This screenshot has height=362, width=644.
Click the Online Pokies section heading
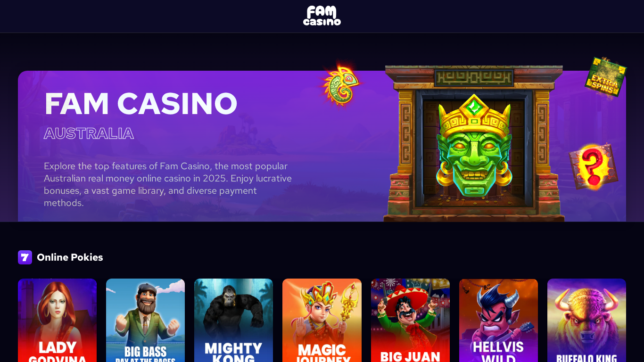pos(70,257)
